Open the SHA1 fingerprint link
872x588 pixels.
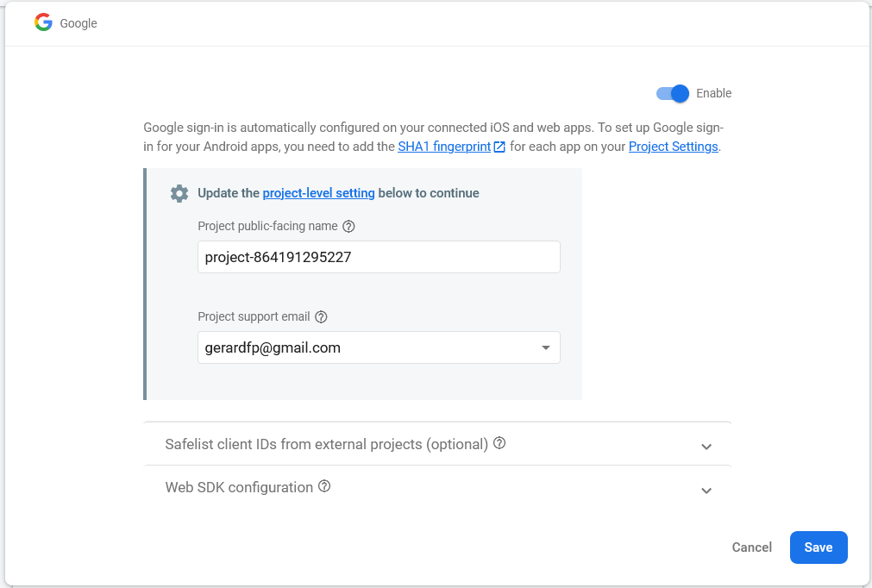pos(444,147)
